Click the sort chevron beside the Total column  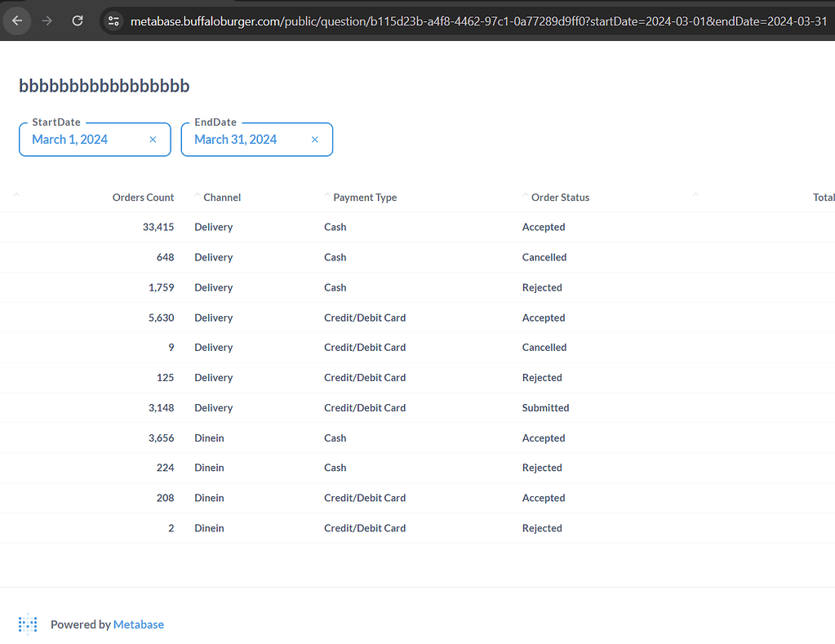click(695, 196)
